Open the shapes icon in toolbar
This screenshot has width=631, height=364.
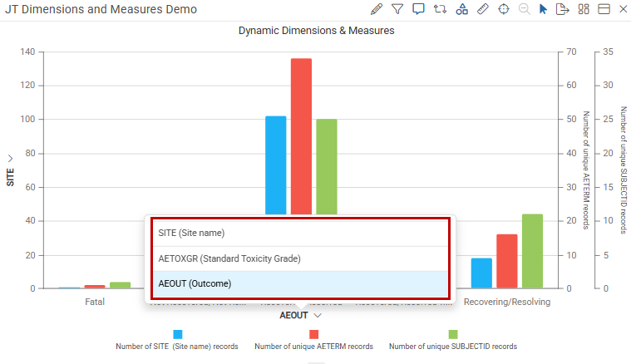pos(461,9)
